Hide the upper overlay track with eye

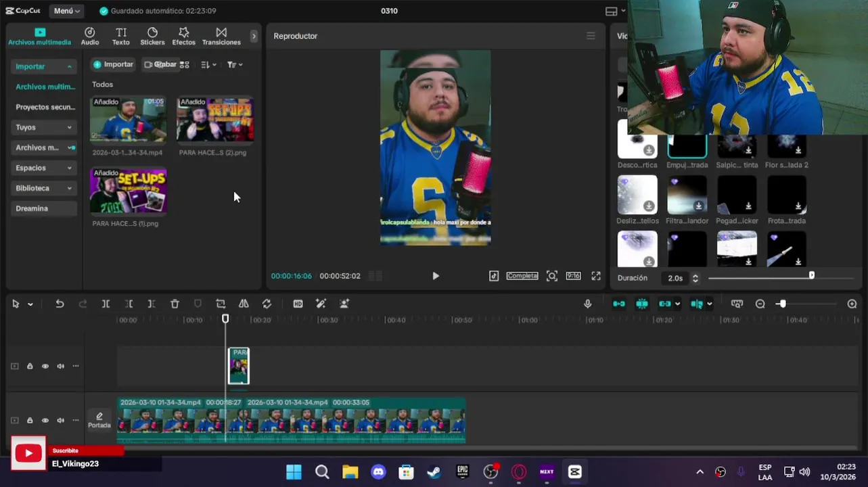click(x=45, y=366)
